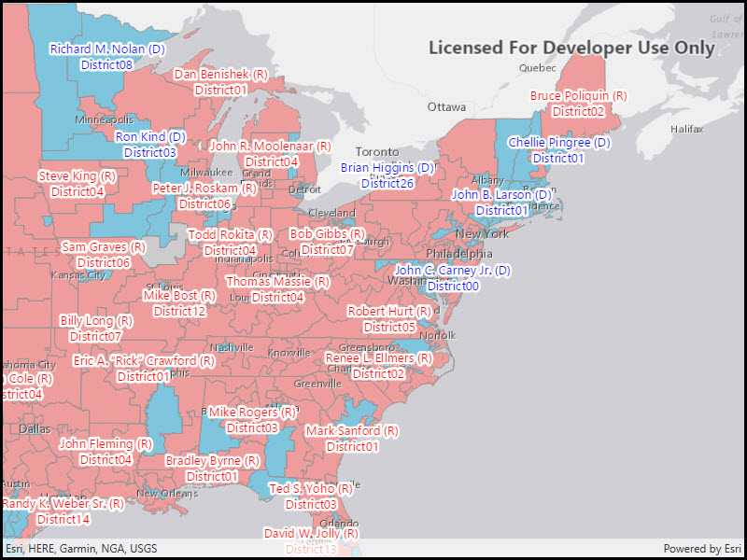The width and height of the screenshot is (747, 560).
Task: Select John C. Carney Jr. (D) label
Action: [x=453, y=271]
